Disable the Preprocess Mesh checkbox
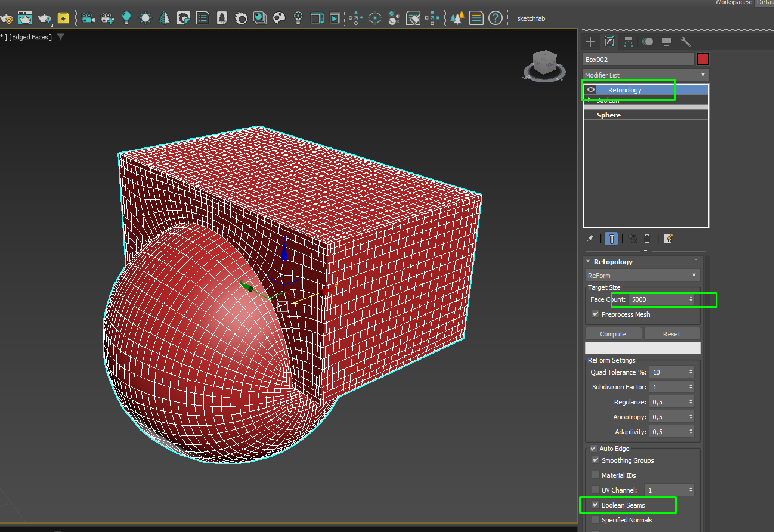774x532 pixels. (x=595, y=314)
